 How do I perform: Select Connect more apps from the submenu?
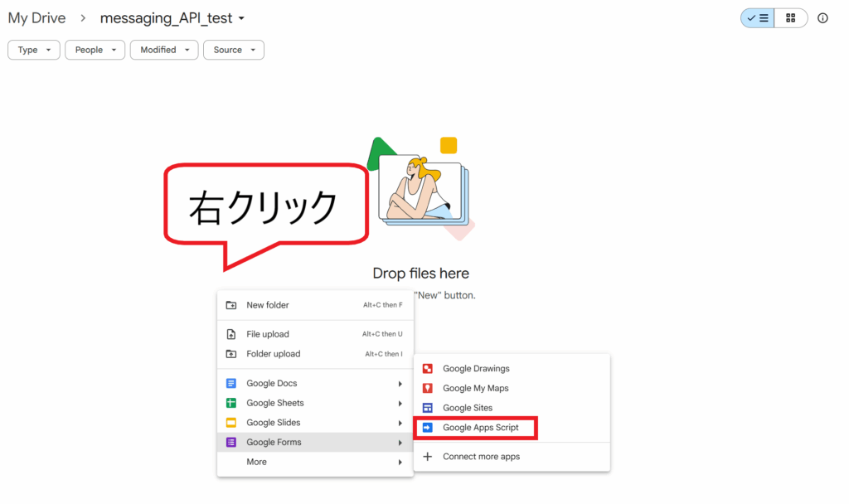click(512, 457)
